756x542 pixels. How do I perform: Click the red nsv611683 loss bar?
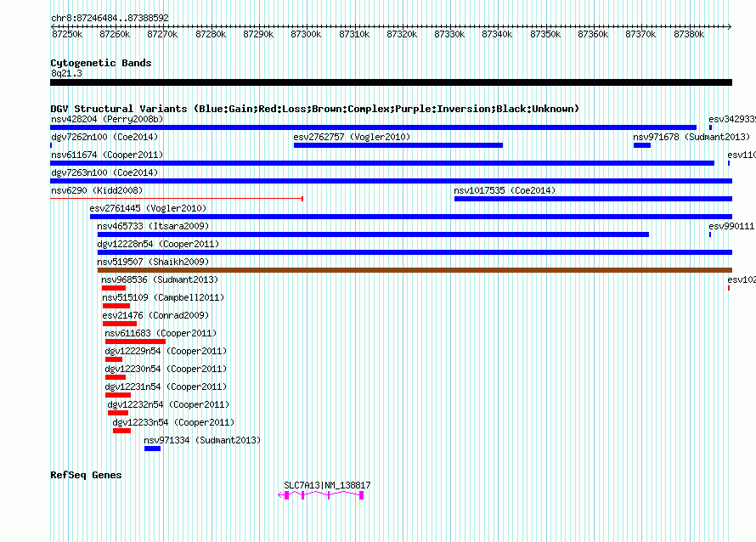point(135,342)
